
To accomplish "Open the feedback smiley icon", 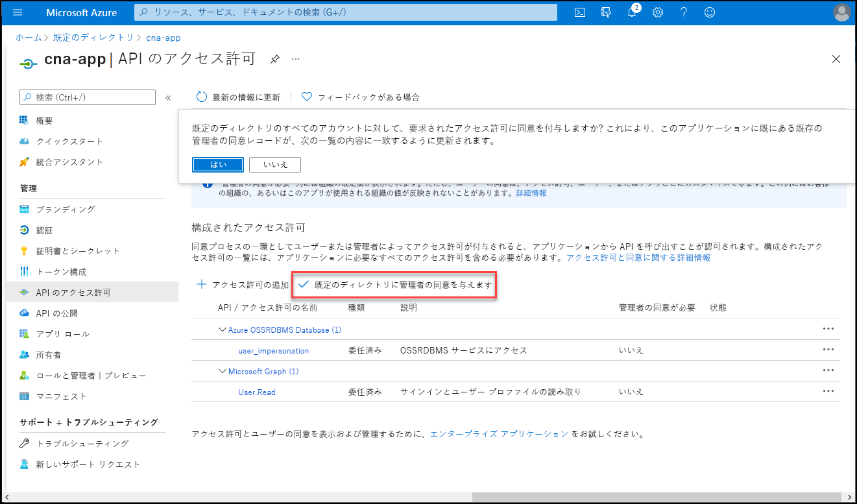I will tap(710, 12).
